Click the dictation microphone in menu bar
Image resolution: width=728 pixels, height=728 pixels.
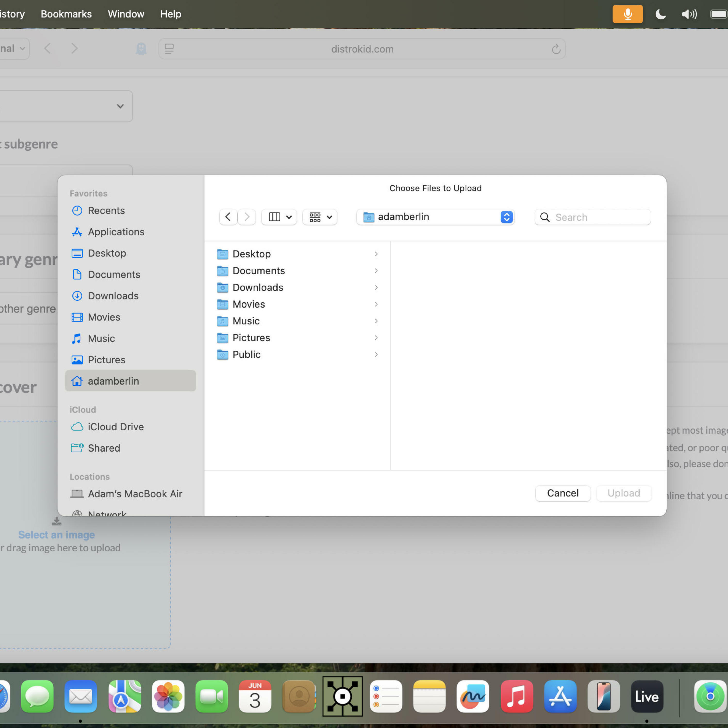tap(627, 14)
